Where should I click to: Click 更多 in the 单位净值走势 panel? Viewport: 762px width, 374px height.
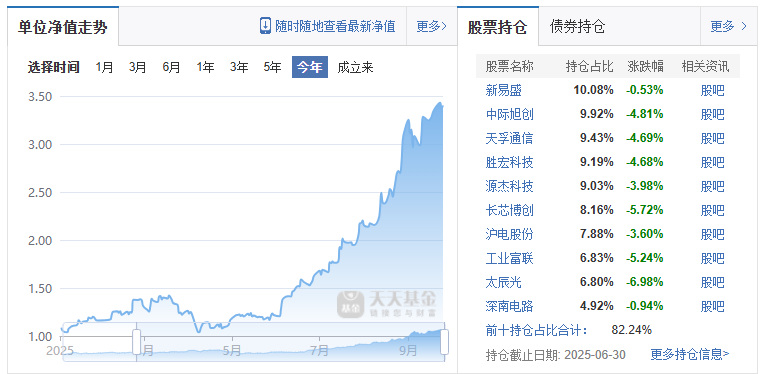(x=431, y=26)
